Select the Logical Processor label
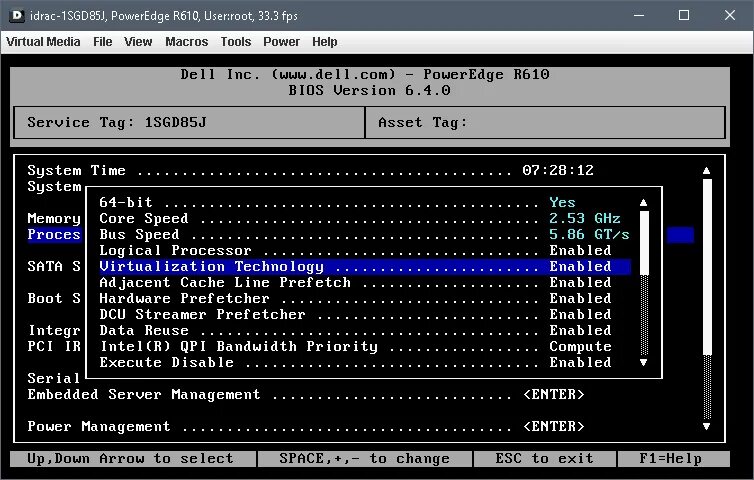 [x=175, y=251]
